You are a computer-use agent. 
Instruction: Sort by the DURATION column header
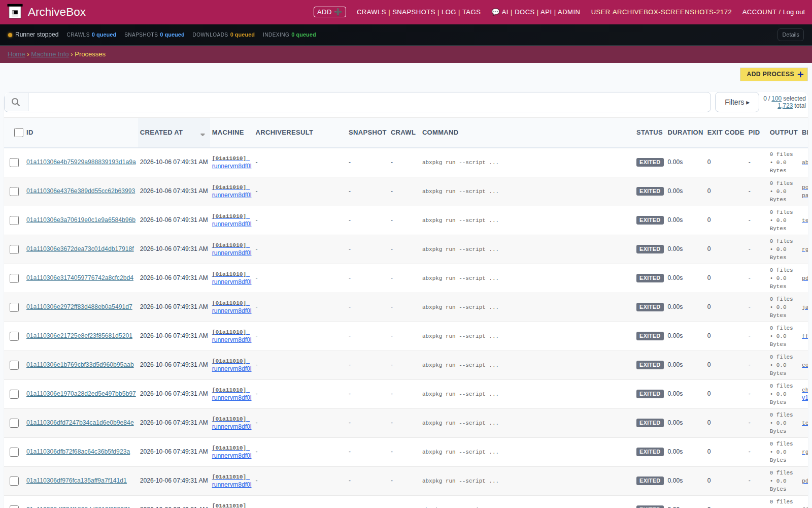coord(685,133)
